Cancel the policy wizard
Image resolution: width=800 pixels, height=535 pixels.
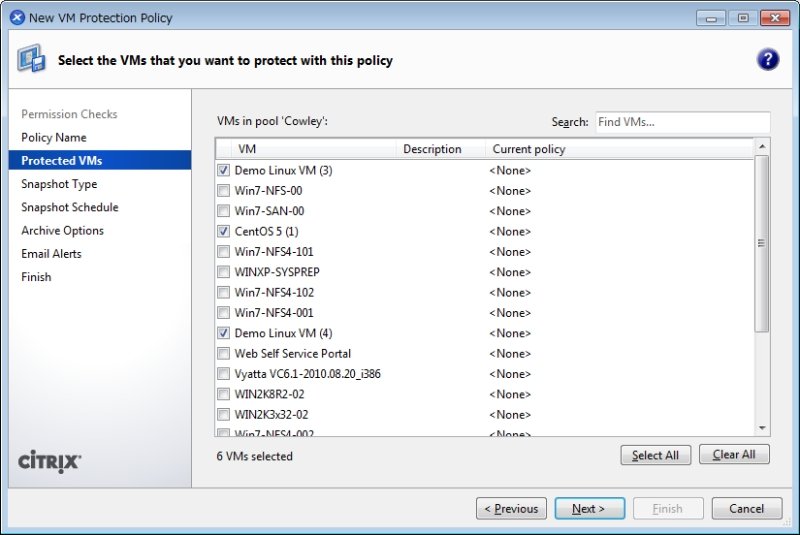[747, 508]
